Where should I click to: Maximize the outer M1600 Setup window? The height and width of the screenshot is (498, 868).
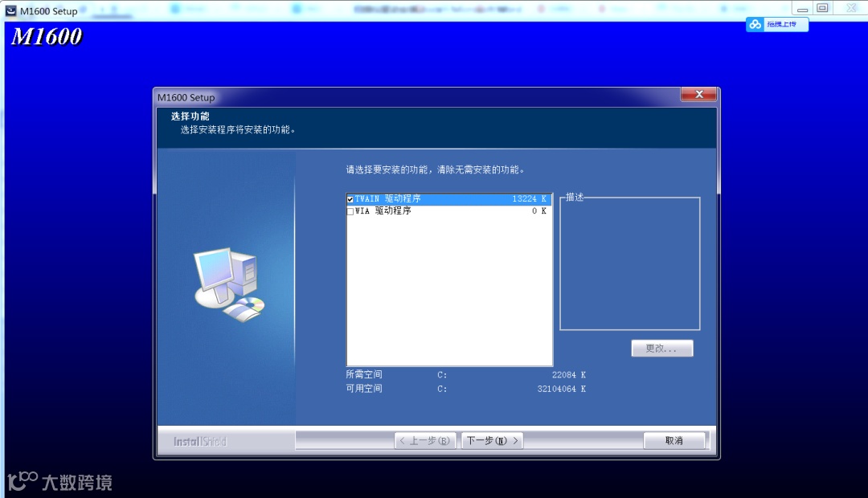pos(823,8)
